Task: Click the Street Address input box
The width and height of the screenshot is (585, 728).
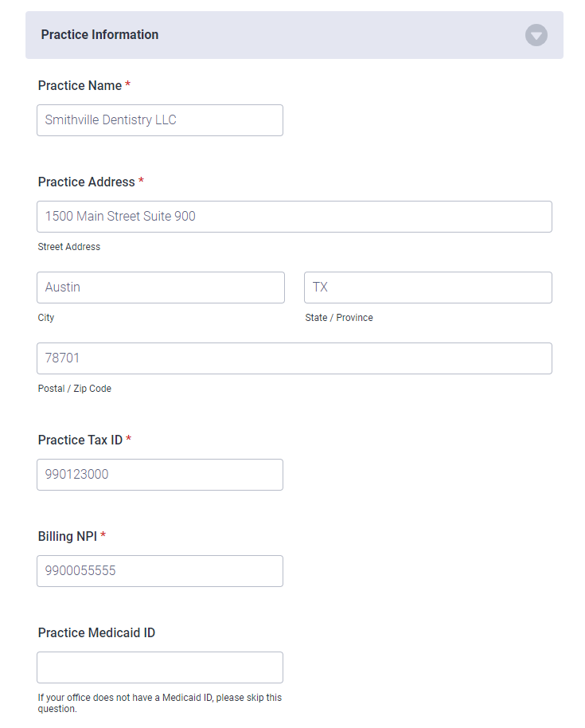Action: [294, 217]
